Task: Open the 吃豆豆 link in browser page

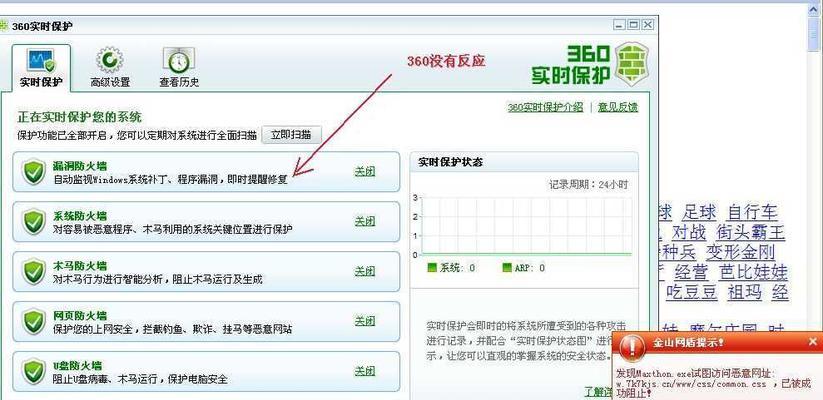Action: click(x=692, y=292)
